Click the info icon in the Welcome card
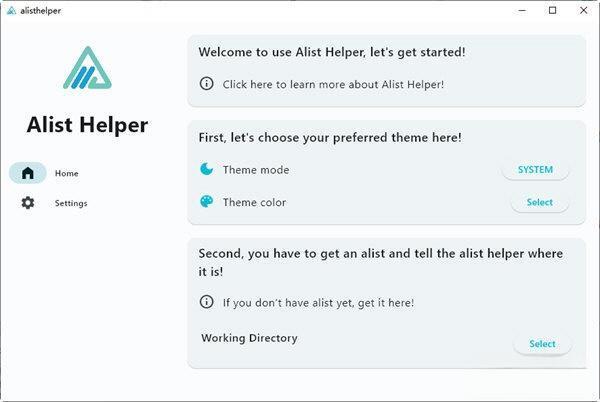The width and height of the screenshot is (600, 402). [207, 84]
